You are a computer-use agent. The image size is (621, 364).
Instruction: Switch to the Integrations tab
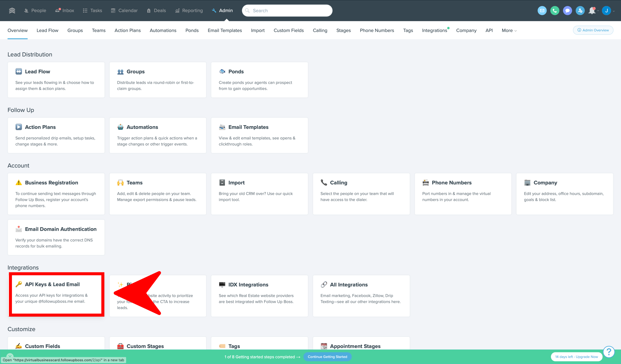pos(434,31)
